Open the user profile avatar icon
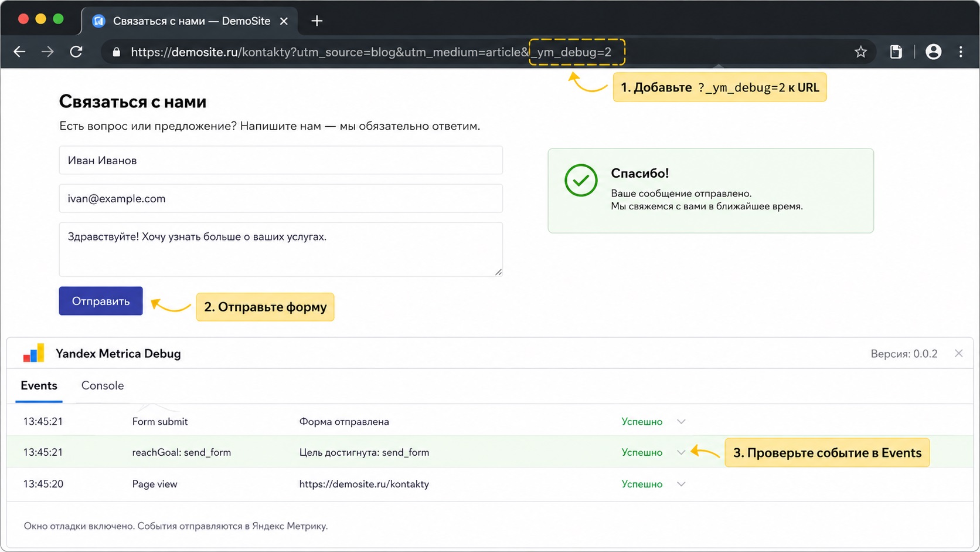The image size is (980, 552). 934,52
